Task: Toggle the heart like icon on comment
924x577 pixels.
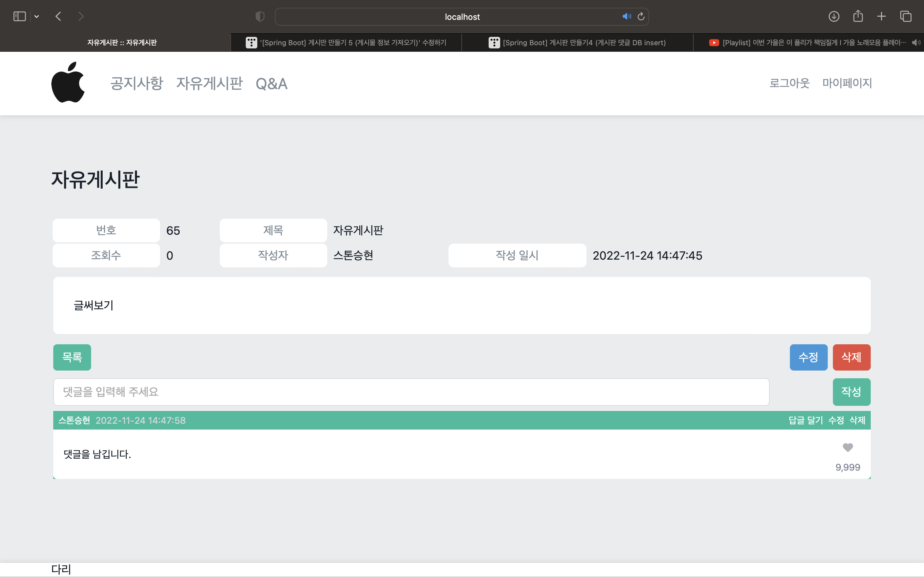Action: pos(848,447)
